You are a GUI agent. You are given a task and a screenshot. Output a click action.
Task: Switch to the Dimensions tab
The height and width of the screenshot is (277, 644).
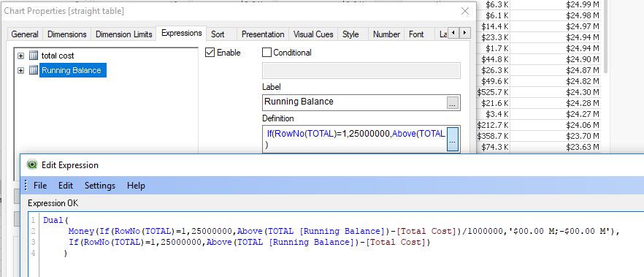click(x=67, y=34)
